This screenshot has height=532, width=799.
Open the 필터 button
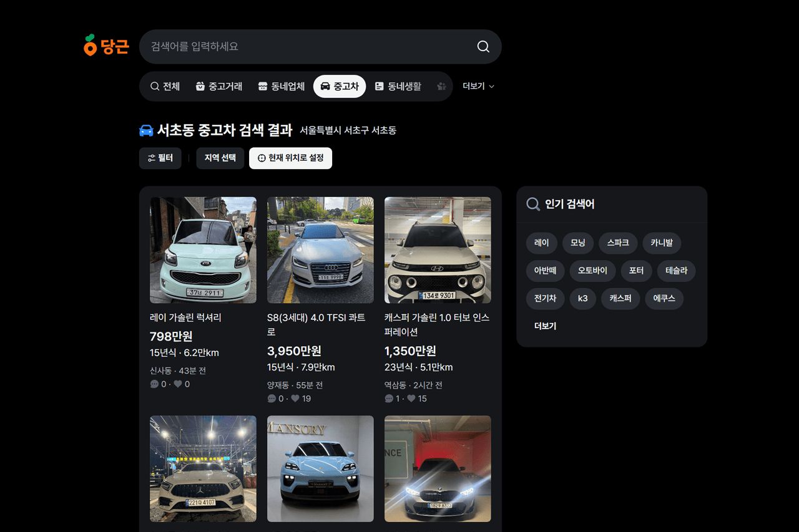click(x=160, y=158)
